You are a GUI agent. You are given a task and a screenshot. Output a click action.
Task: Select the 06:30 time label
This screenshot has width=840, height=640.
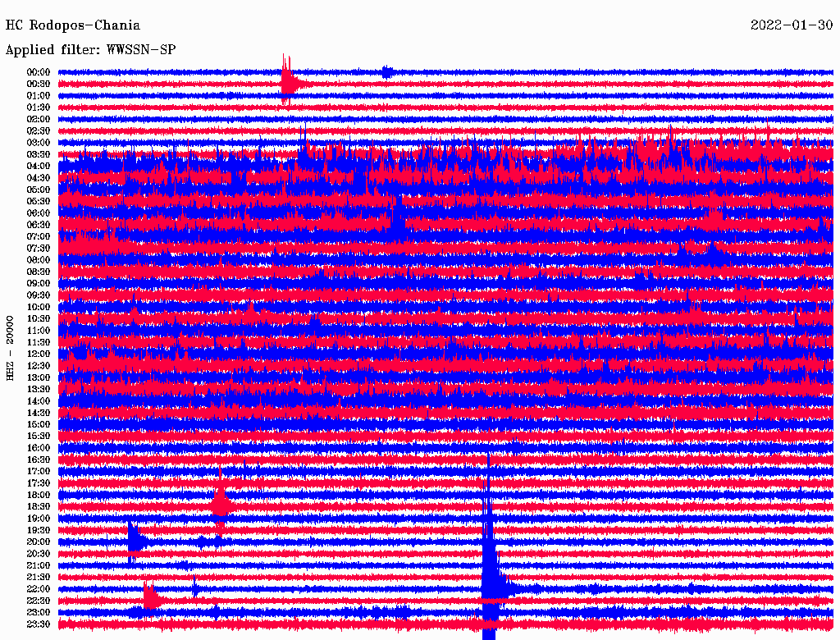click(x=38, y=225)
